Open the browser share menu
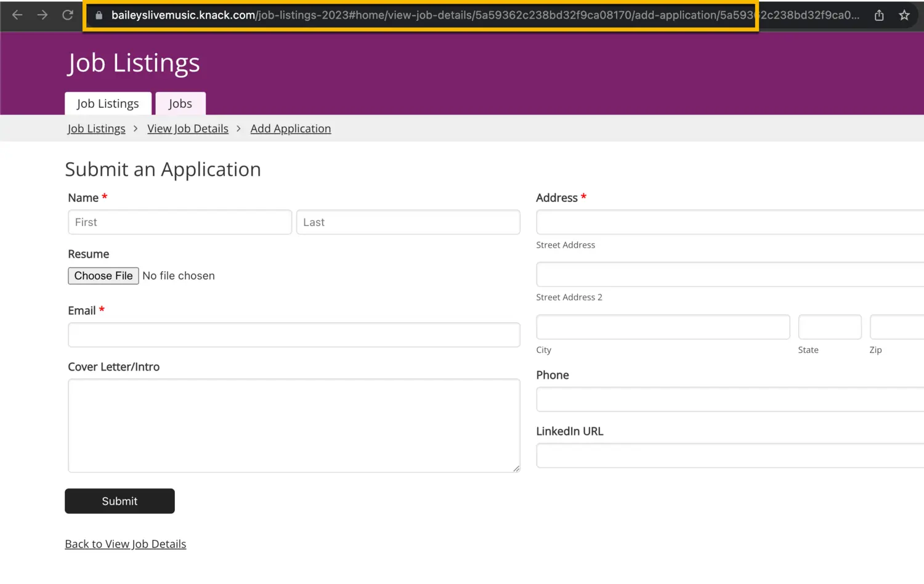Viewport: 924px width, 584px height. [878, 15]
